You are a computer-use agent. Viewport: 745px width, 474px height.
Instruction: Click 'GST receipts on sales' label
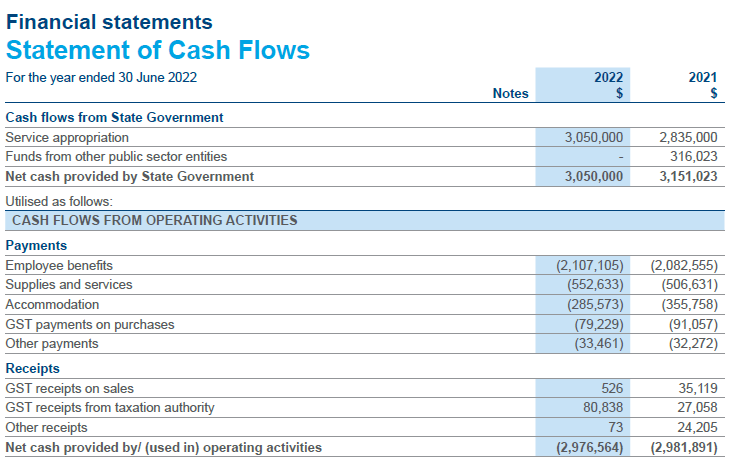click(x=69, y=389)
